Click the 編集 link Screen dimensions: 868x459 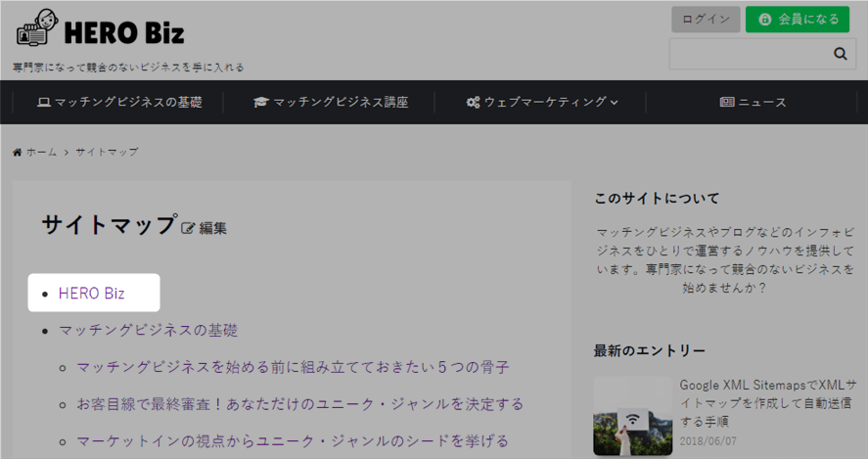pos(212,228)
